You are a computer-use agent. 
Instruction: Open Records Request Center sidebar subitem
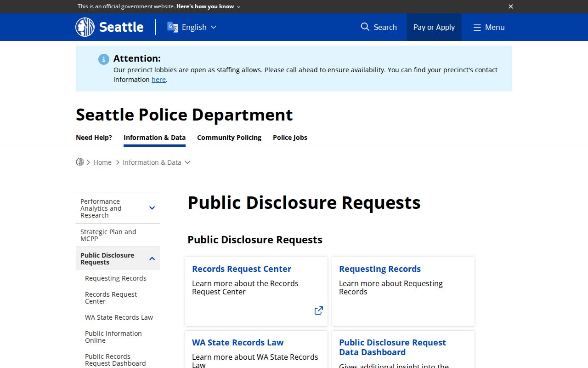(x=111, y=298)
